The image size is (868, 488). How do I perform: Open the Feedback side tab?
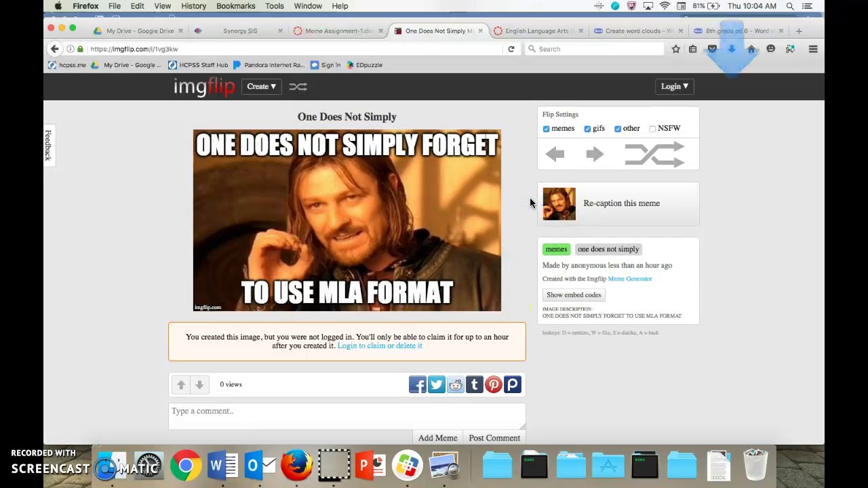(48, 145)
